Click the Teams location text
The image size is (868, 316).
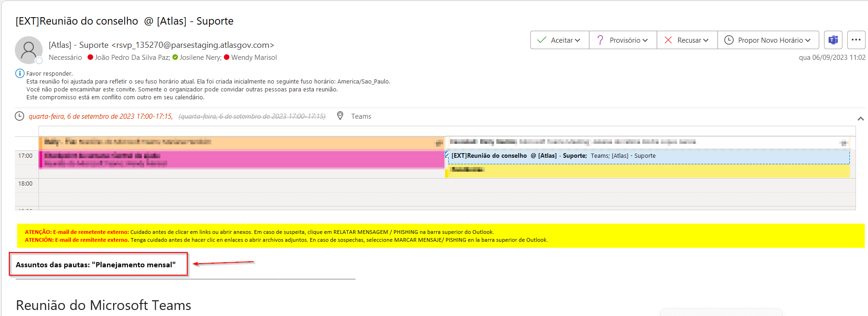tap(361, 116)
